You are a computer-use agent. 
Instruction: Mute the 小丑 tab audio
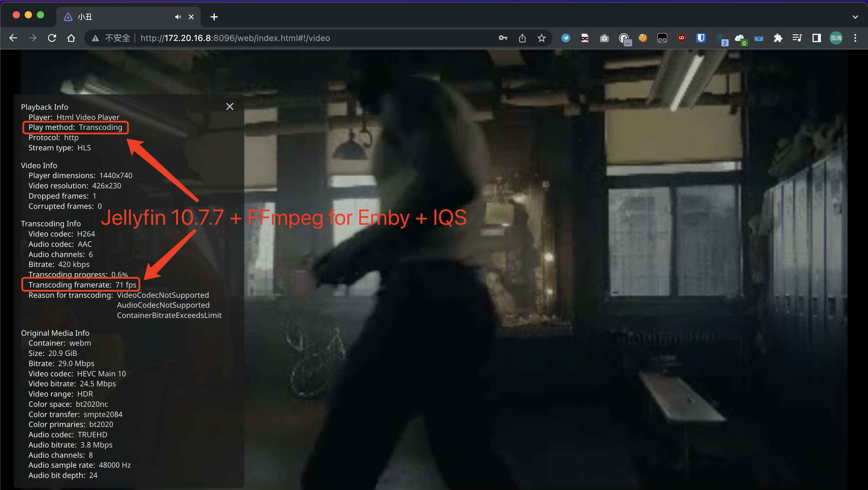tap(178, 17)
